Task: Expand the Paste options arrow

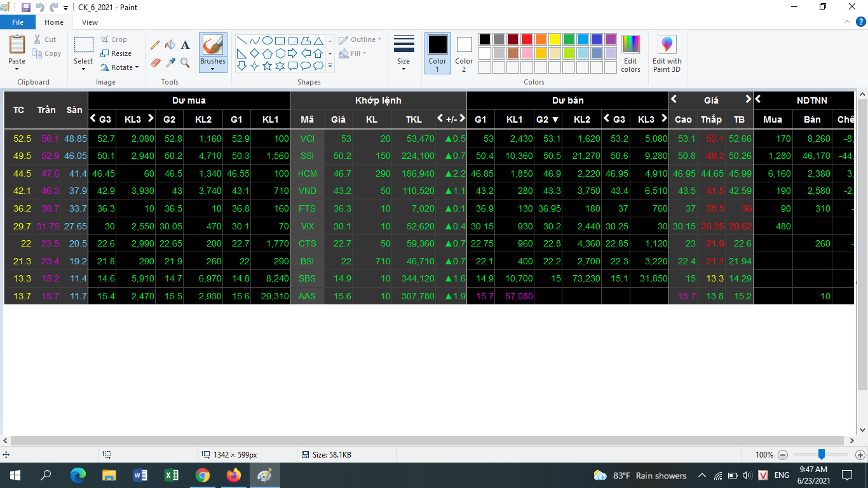Action: pos(17,69)
